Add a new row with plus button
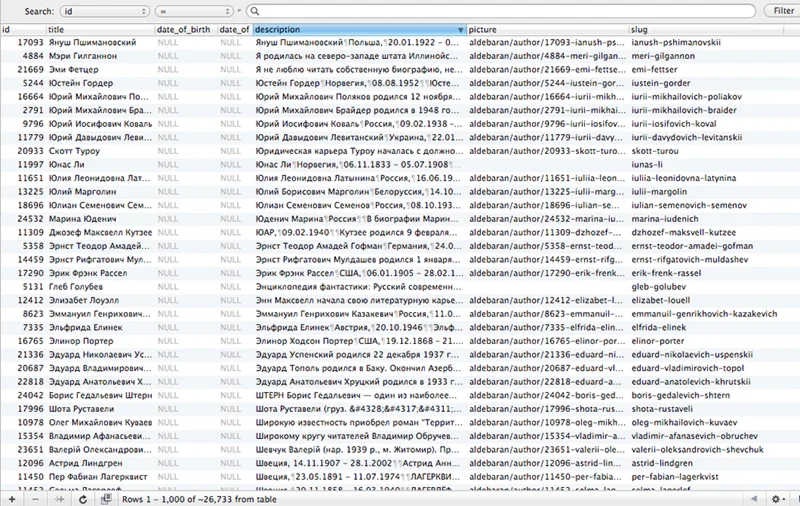The width and height of the screenshot is (800, 506). pos(12,499)
